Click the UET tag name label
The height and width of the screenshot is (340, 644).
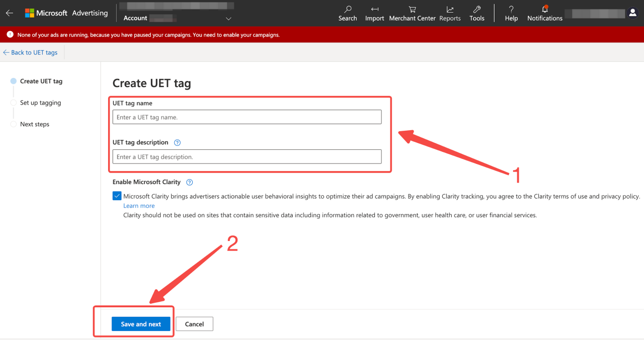coord(132,103)
